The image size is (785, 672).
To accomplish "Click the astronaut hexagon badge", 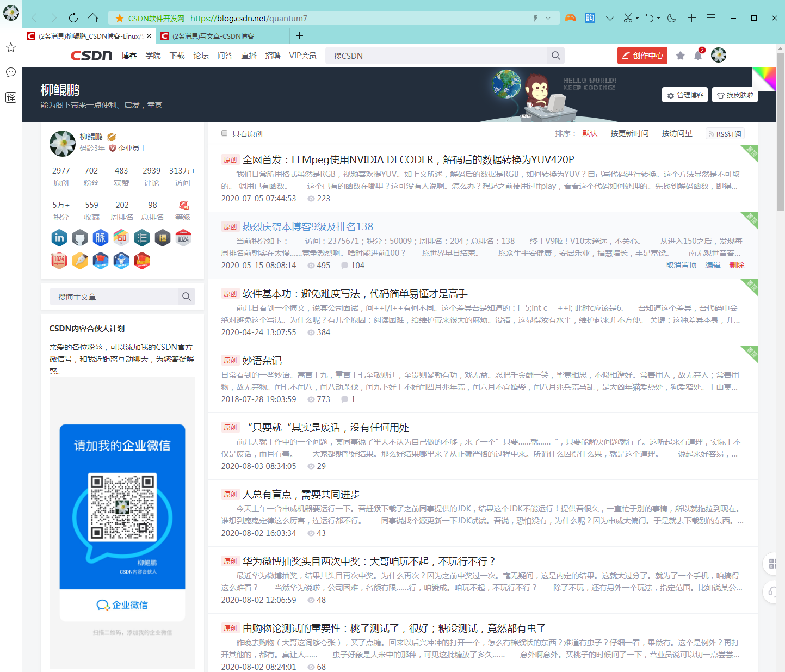I will (x=121, y=261).
